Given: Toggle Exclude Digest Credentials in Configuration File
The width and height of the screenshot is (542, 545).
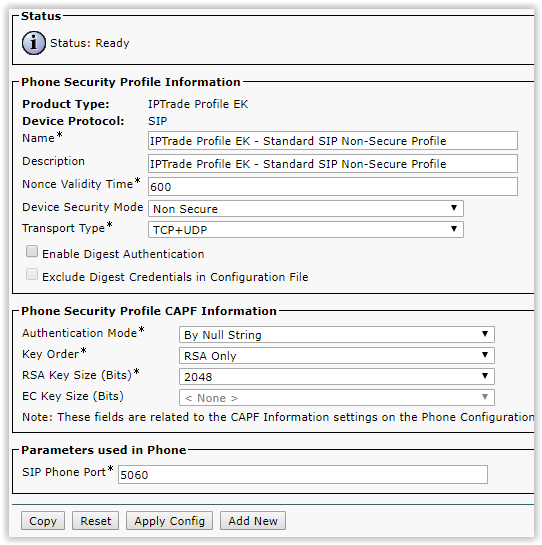Looking at the screenshot, I should (x=32, y=274).
